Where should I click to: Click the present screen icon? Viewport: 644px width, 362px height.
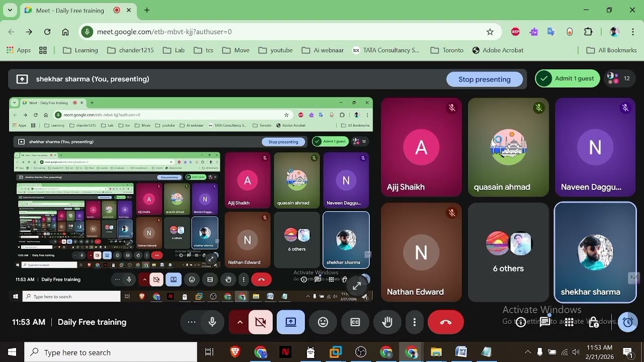[291, 322]
